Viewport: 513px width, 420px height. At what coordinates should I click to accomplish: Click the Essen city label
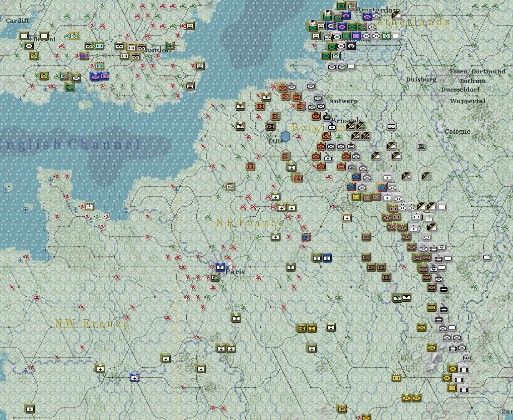459,71
